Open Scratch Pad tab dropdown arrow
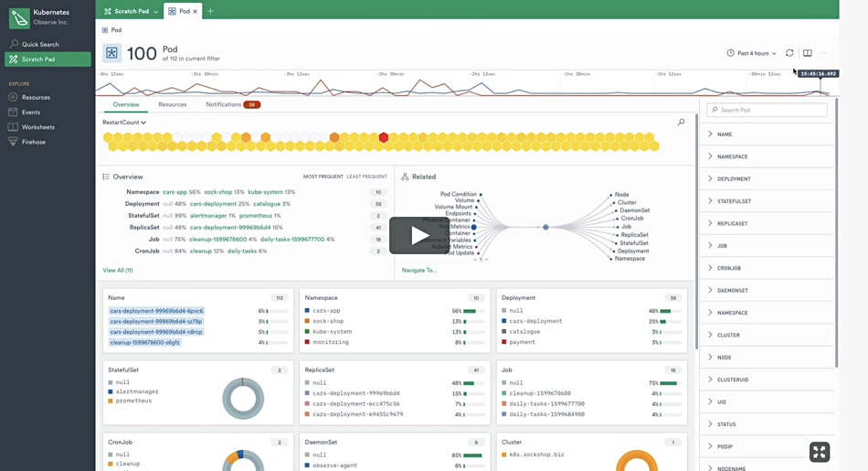The image size is (868, 471). coord(155,12)
